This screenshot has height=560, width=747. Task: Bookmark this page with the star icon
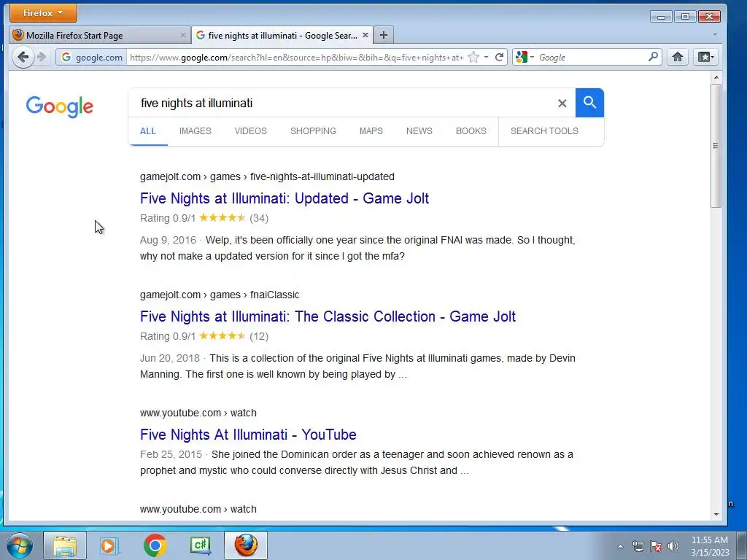click(x=473, y=57)
